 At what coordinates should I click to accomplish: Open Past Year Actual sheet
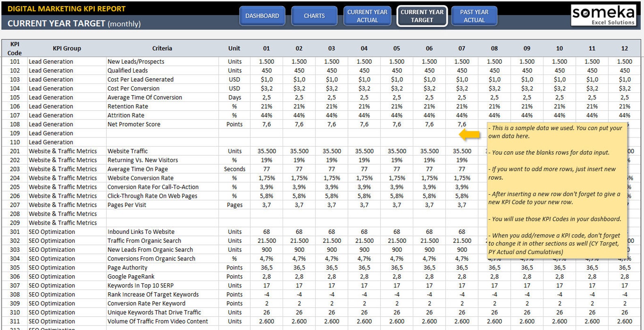click(474, 16)
